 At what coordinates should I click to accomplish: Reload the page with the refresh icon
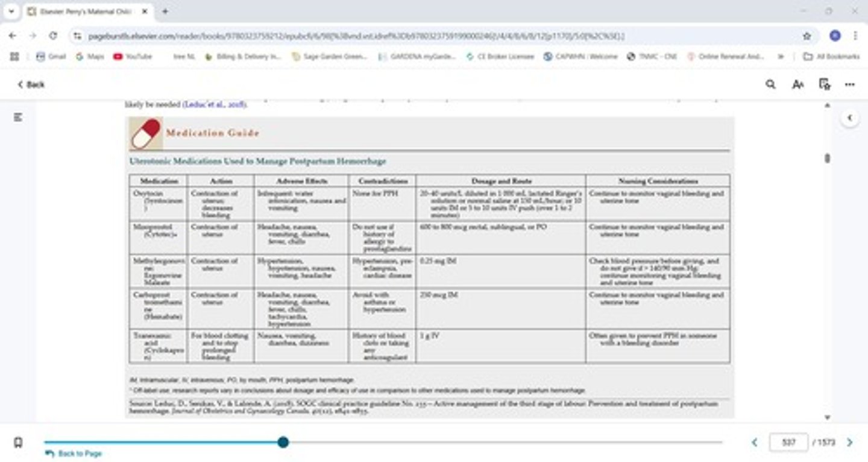point(53,36)
